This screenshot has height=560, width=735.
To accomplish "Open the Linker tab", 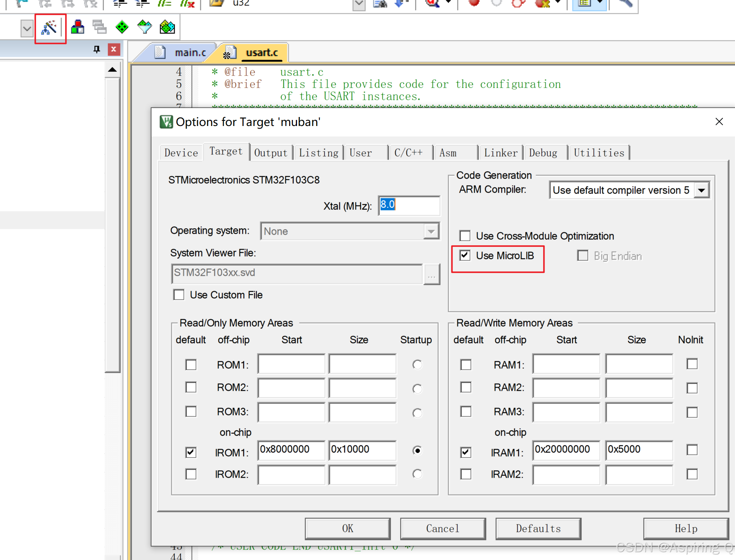I will pyautogui.click(x=501, y=153).
